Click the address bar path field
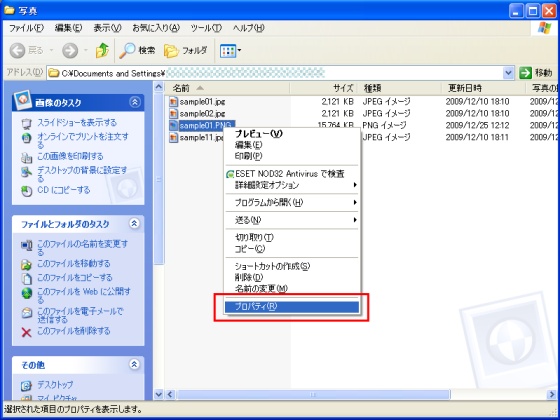The width and height of the screenshot is (560, 420). [275, 73]
